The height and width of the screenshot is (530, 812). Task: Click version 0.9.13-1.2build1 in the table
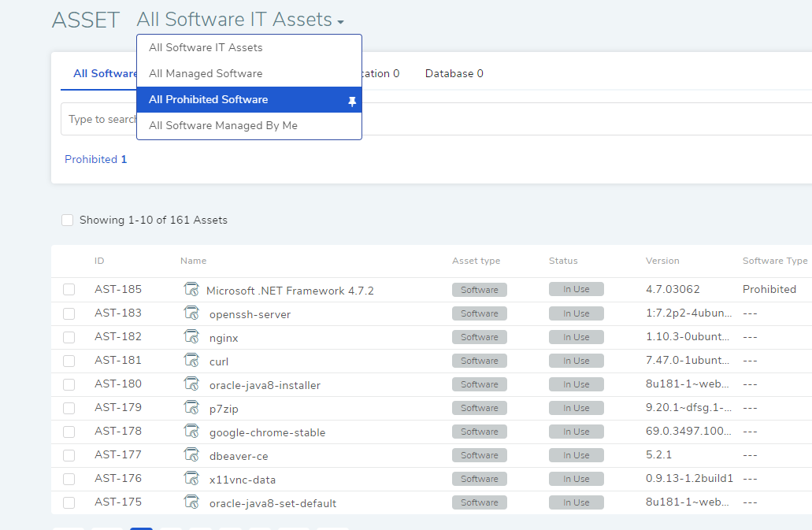pos(689,478)
